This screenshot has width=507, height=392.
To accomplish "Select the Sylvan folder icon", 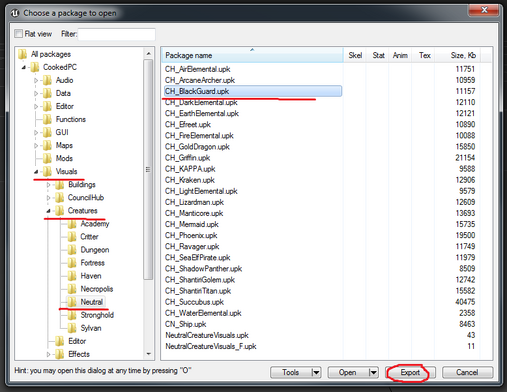I will (x=72, y=328).
